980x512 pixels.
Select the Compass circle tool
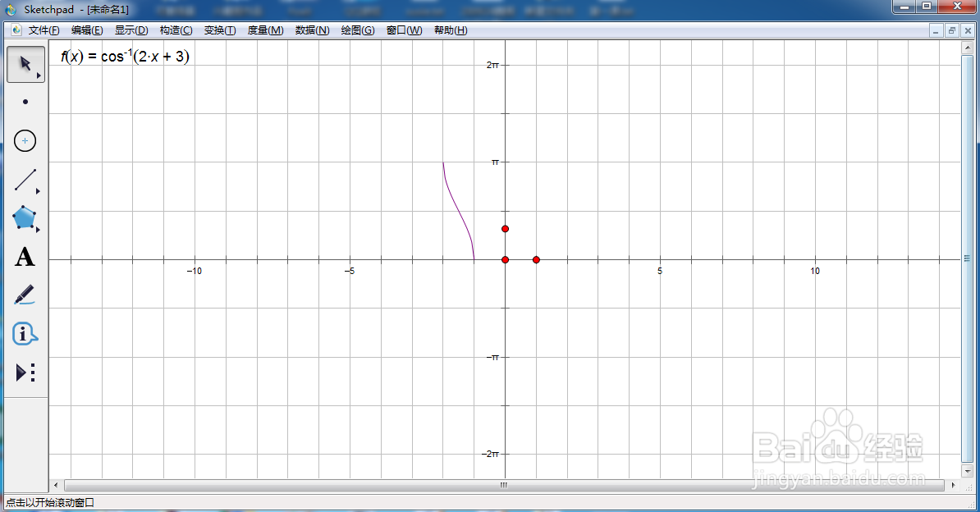pos(25,140)
